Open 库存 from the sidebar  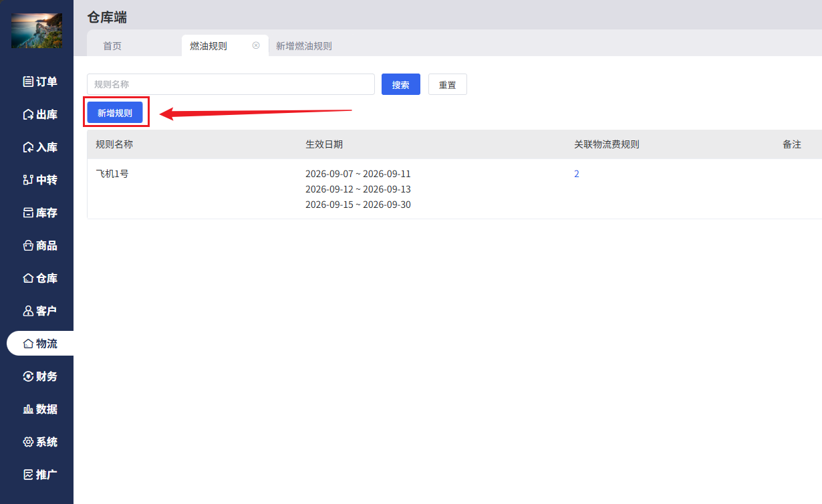coord(39,213)
